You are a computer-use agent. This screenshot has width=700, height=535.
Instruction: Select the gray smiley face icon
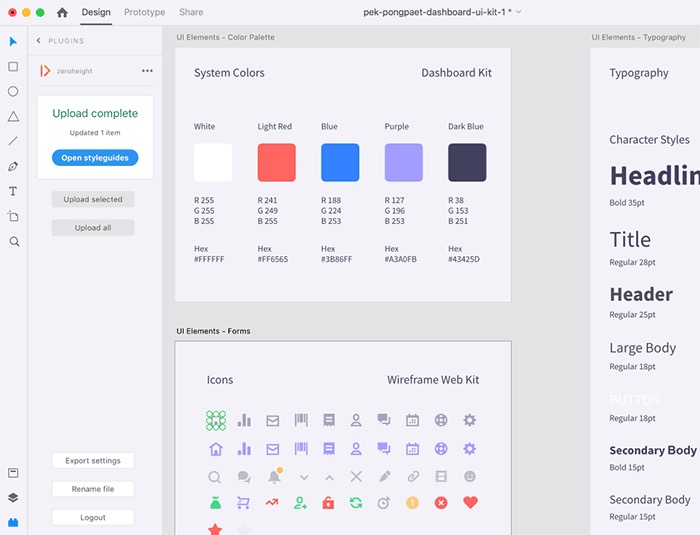[x=470, y=476]
